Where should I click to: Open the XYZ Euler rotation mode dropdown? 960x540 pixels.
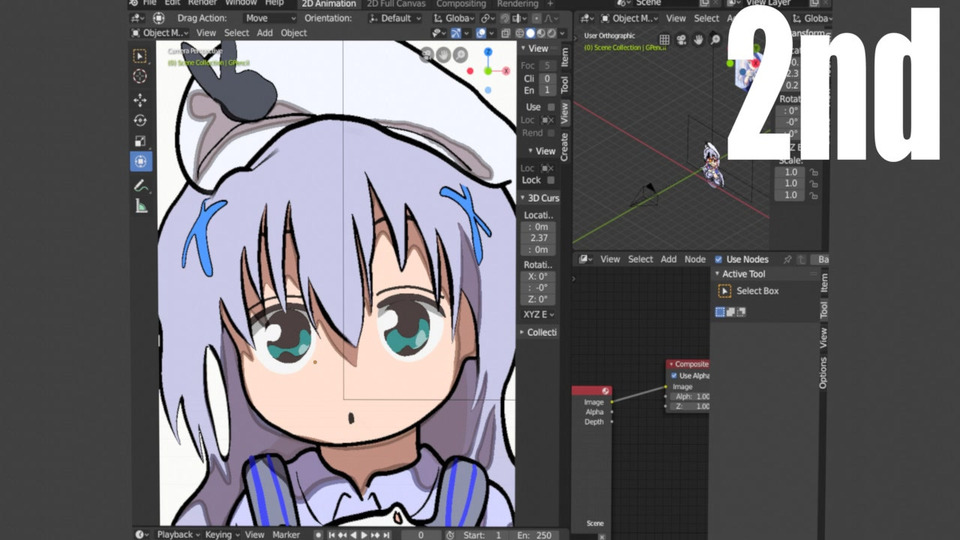(538, 315)
